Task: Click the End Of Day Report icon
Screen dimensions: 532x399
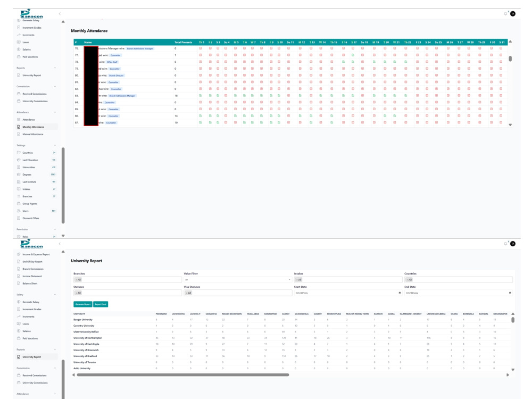Action: (x=19, y=262)
